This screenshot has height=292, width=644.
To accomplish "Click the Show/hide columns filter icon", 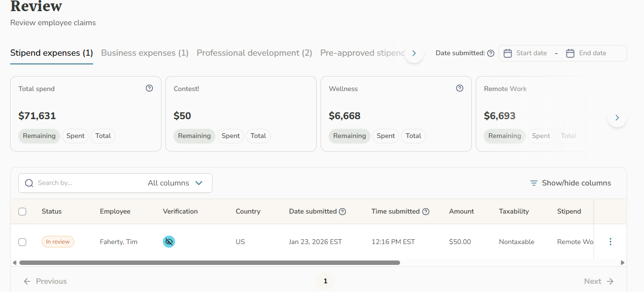I will click(534, 183).
